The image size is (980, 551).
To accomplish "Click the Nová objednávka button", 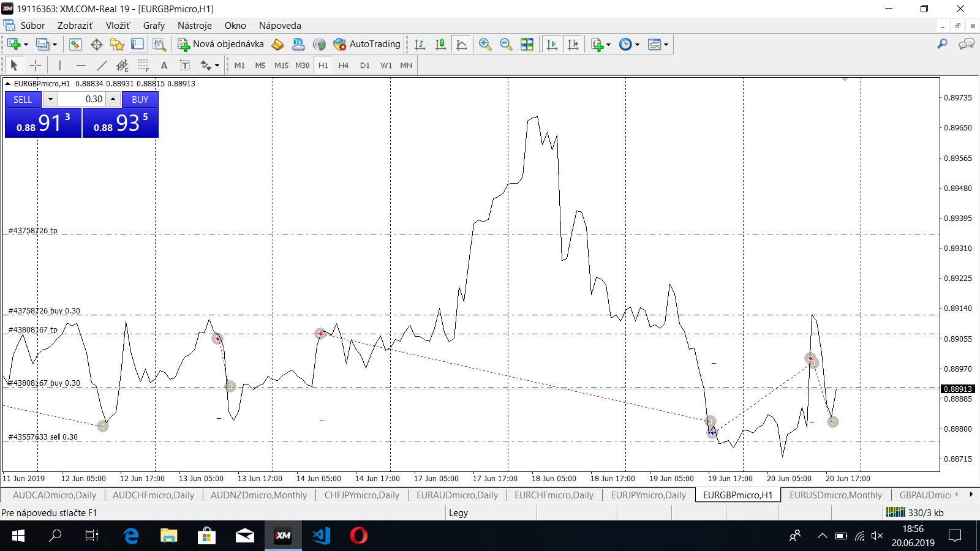I will click(x=221, y=44).
